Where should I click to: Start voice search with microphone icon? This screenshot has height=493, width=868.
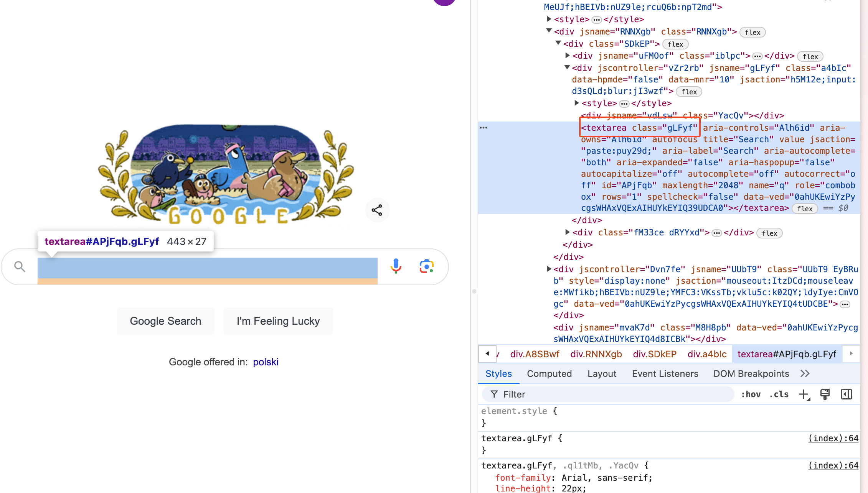[x=396, y=266]
